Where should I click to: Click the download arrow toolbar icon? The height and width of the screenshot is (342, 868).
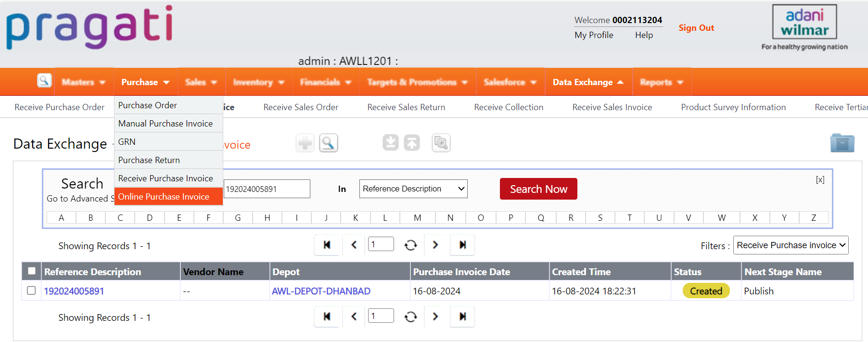[x=391, y=143]
